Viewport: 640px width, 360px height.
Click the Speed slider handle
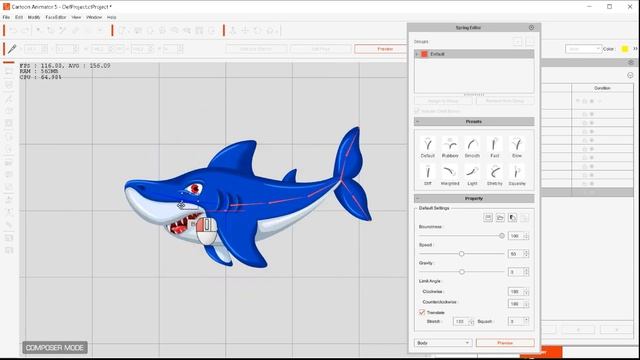coord(461,254)
